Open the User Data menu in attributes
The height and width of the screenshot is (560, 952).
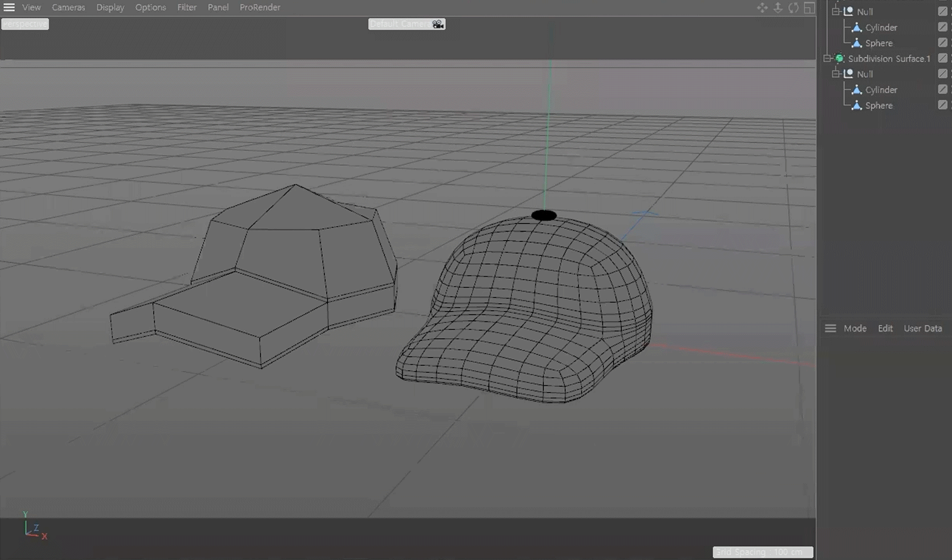coord(923,328)
